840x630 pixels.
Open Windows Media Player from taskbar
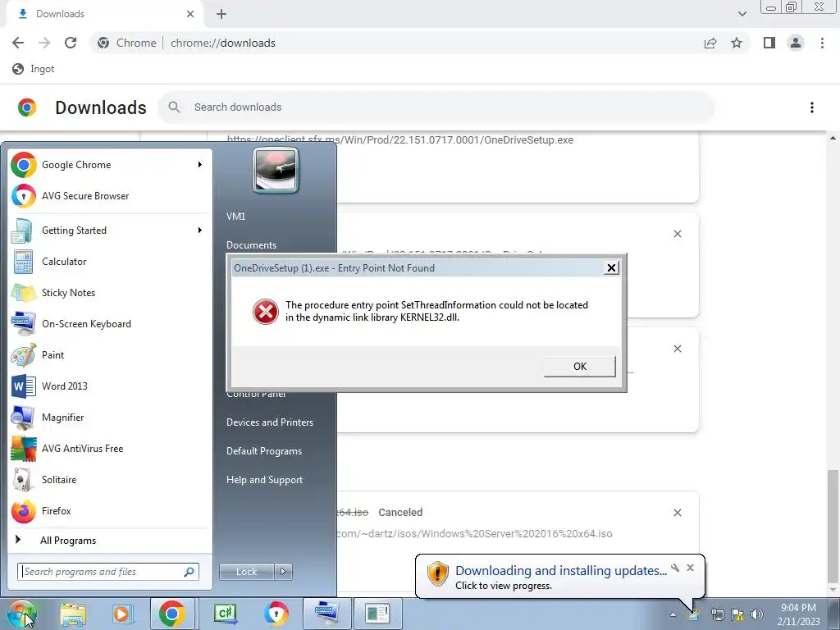click(x=121, y=614)
